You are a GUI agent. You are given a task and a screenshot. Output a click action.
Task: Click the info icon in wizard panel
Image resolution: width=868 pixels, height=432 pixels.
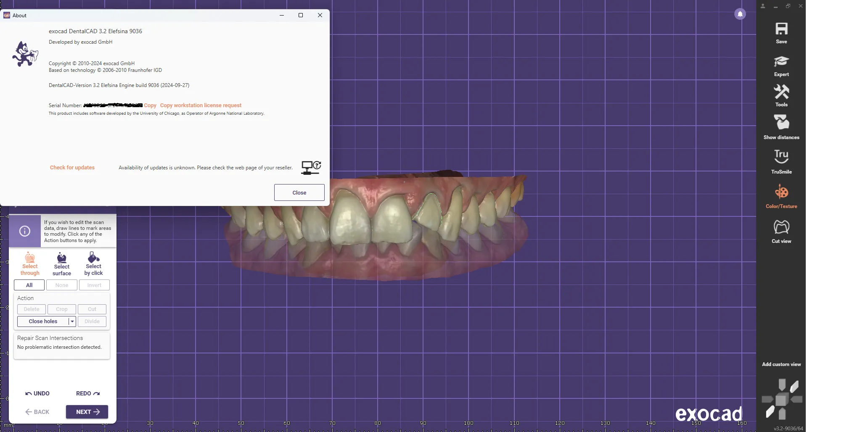pyautogui.click(x=25, y=231)
